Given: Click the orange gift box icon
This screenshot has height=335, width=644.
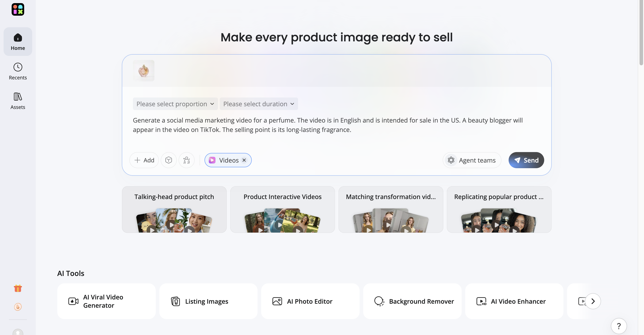Looking at the screenshot, I should click(18, 288).
